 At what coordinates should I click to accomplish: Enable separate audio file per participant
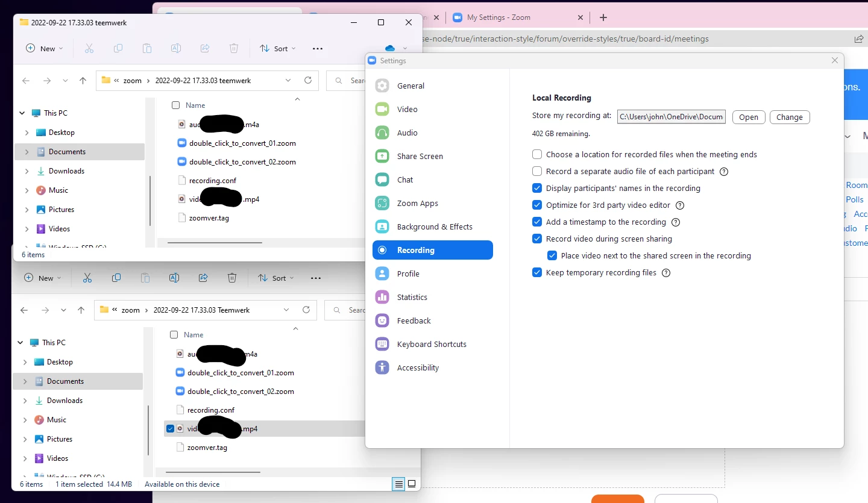pos(537,171)
